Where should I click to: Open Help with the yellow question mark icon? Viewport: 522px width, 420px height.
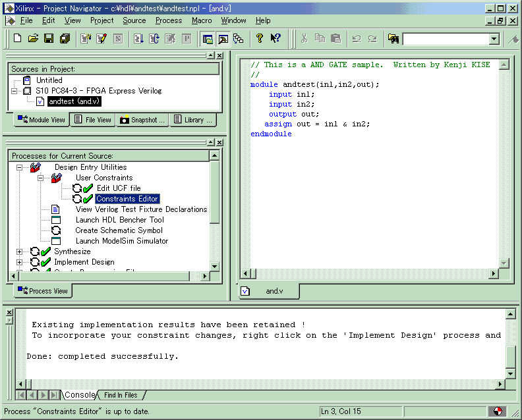(259, 39)
